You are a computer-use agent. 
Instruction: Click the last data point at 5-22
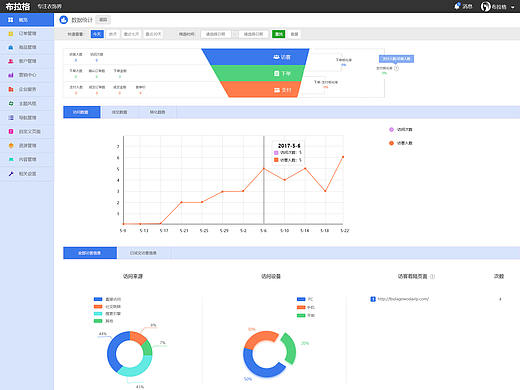click(x=343, y=157)
